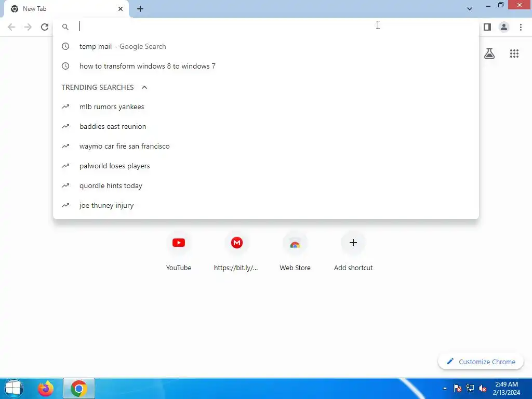Viewport: 532px width, 399px height.
Task: Open the Web Store shortcut
Action: point(295,252)
